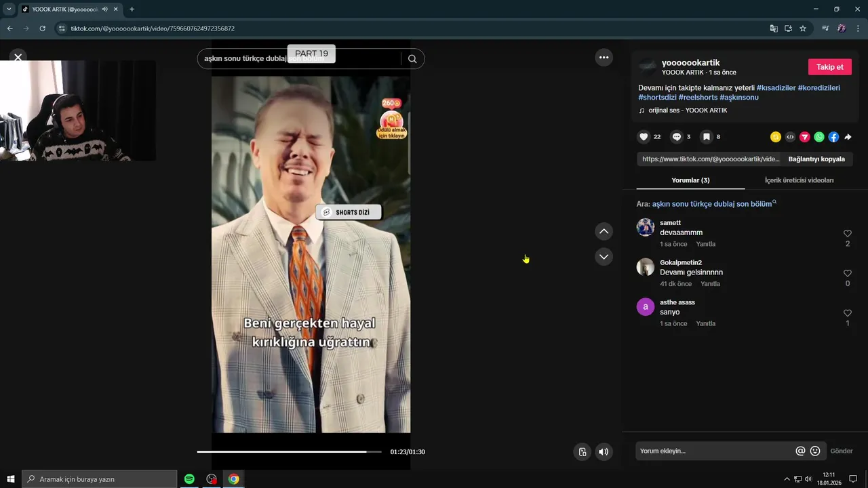Open the #shortsdizi hashtag
This screenshot has width=868, height=488.
pyautogui.click(x=657, y=98)
